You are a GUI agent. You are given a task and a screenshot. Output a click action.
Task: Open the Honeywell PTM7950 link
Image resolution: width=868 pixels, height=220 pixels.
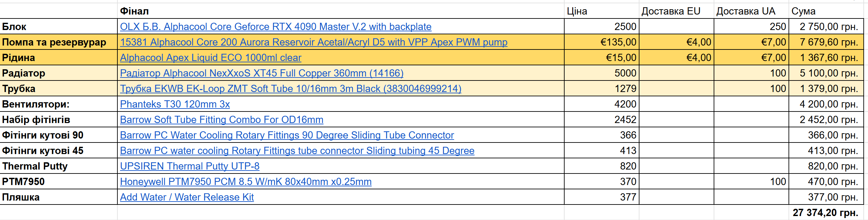pyautogui.click(x=246, y=182)
